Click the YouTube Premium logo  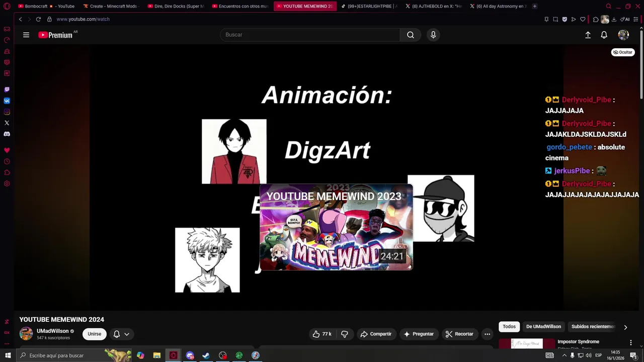tap(55, 35)
